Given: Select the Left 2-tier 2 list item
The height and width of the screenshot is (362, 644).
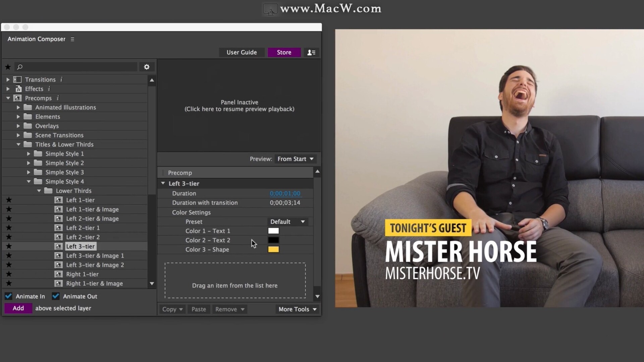Looking at the screenshot, I should [x=83, y=237].
